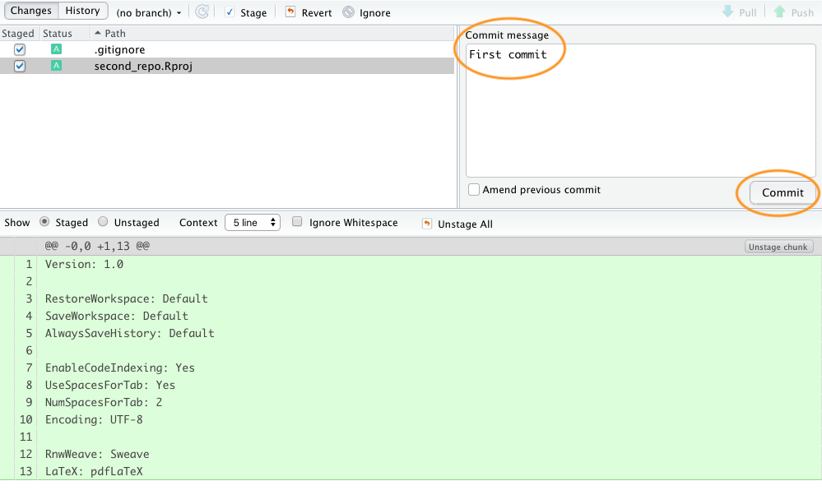Image resolution: width=822 pixels, height=504 pixels.
Task: Click inside the Commit message text box
Action: [640, 115]
